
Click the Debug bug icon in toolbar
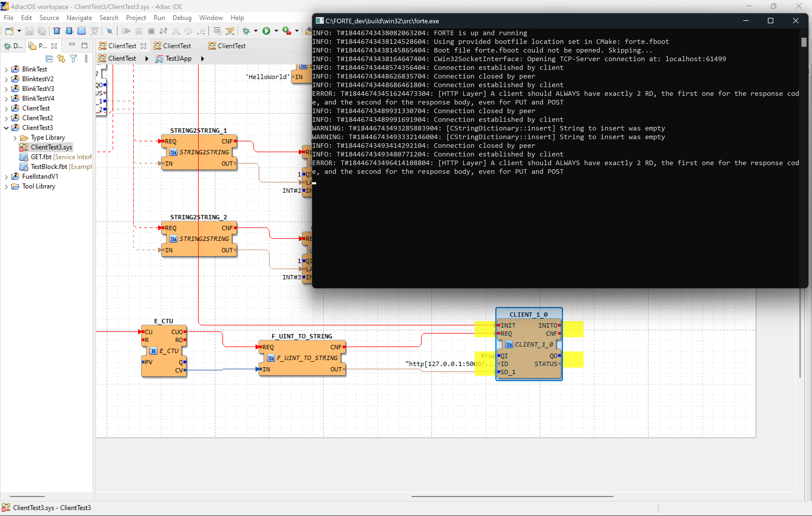pos(246,31)
